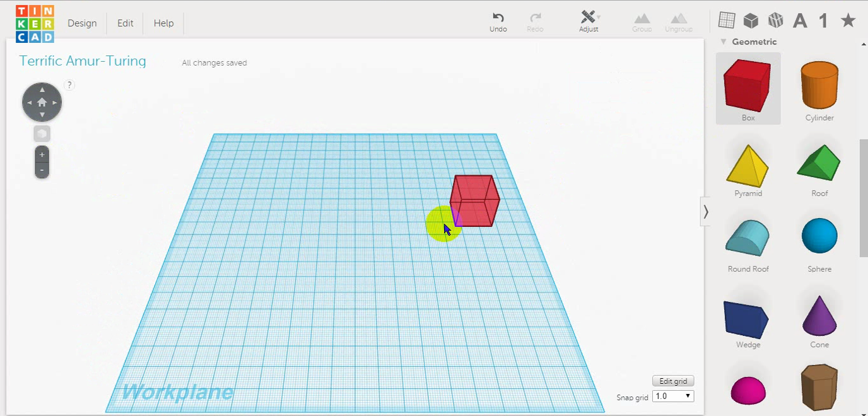Choose the yellow Pyramid shape

click(748, 164)
